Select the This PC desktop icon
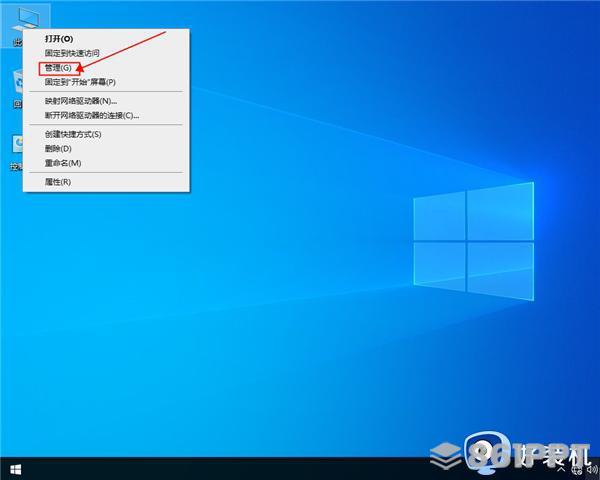The image size is (600, 480). pos(25,25)
